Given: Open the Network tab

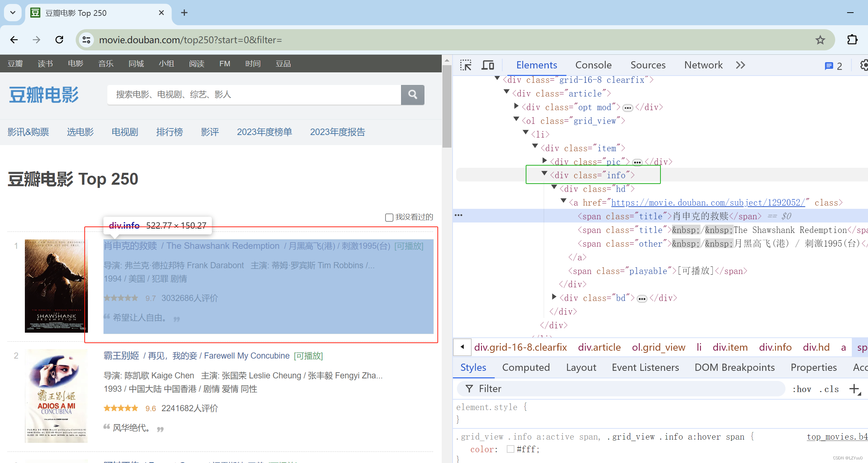Looking at the screenshot, I should point(703,65).
